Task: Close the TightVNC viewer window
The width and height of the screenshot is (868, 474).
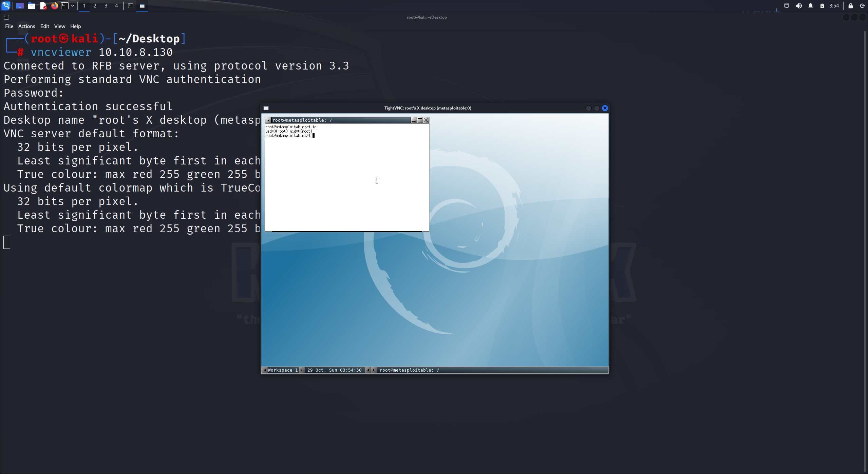Action: pos(605,108)
